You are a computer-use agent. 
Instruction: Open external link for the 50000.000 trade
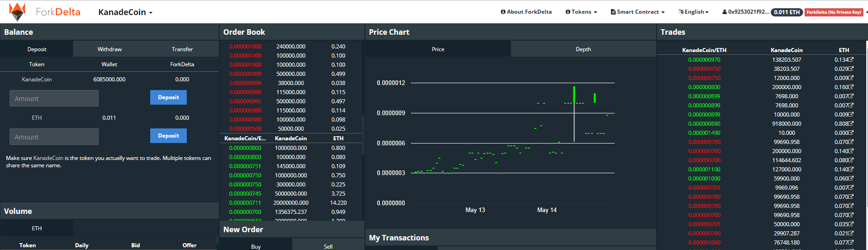pos(851,224)
